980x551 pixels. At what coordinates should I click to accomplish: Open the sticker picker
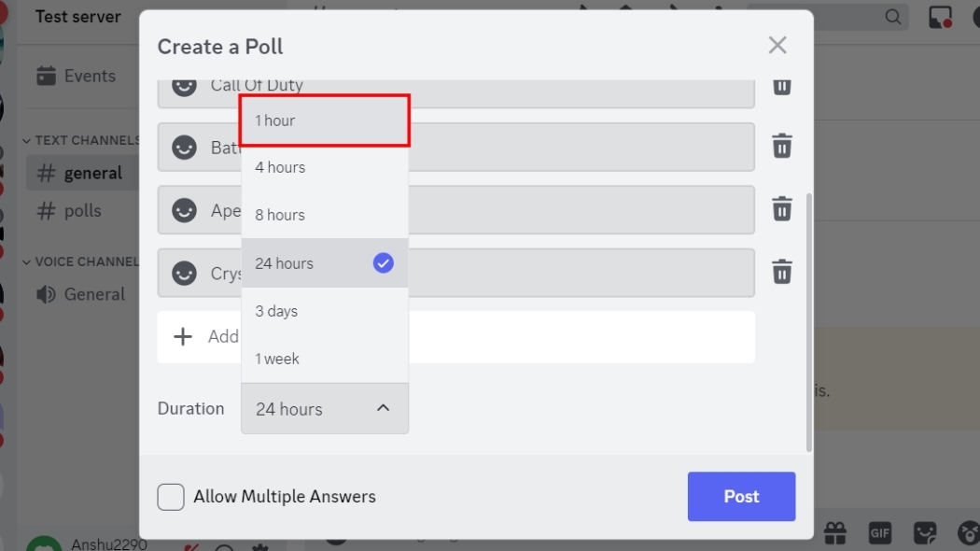tap(925, 532)
